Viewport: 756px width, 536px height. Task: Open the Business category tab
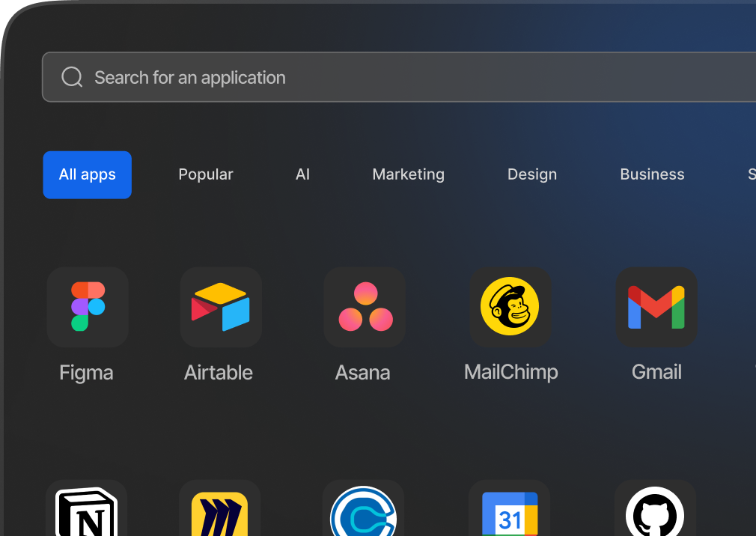(x=652, y=174)
